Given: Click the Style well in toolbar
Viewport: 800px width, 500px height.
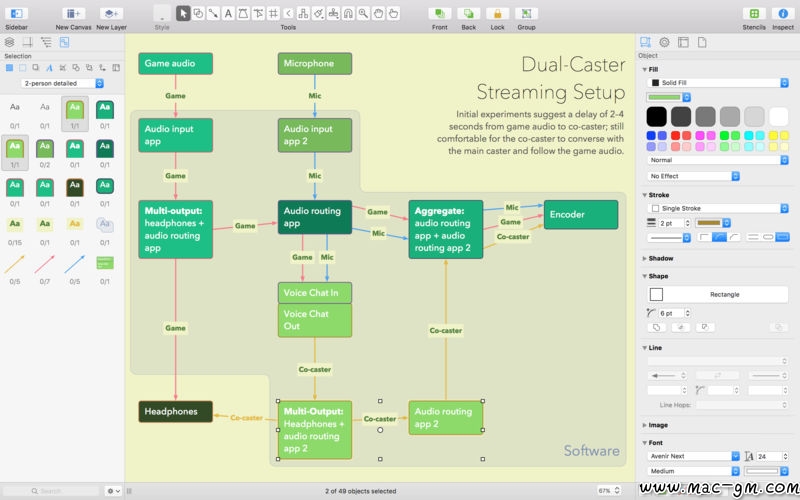Looking at the screenshot, I should [162, 14].
